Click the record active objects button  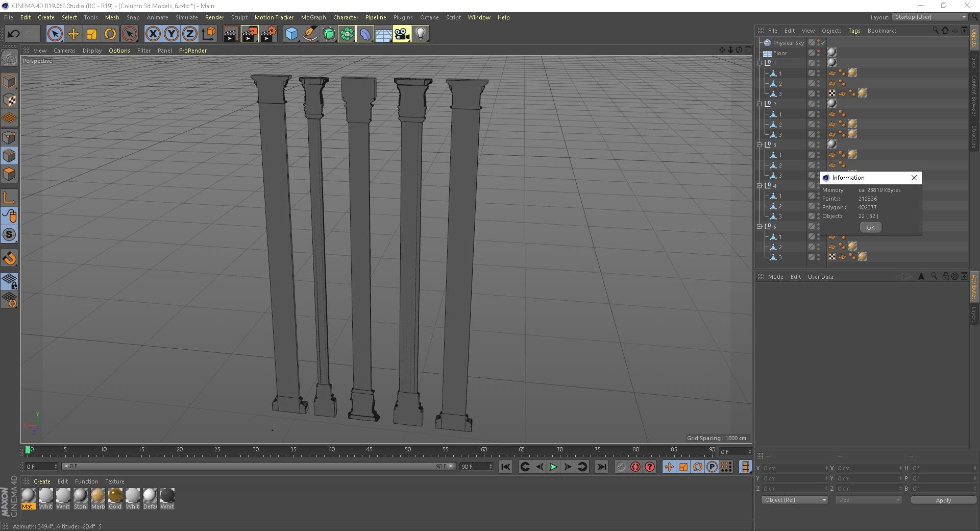click(621, 467)
